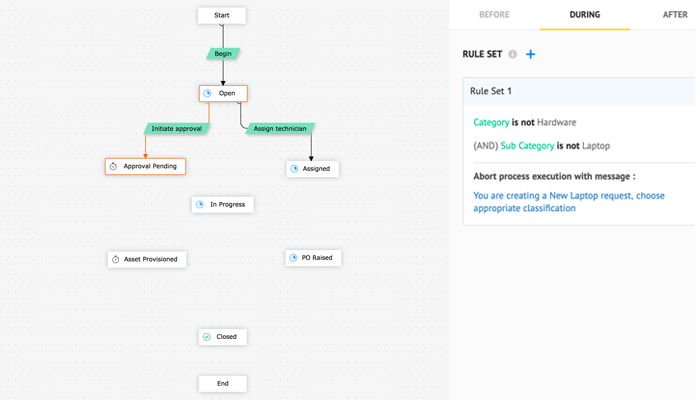Click the Rule Set info icon
Image resolution: width=700 pixels, height=400 pixels.
coord(513,54)
